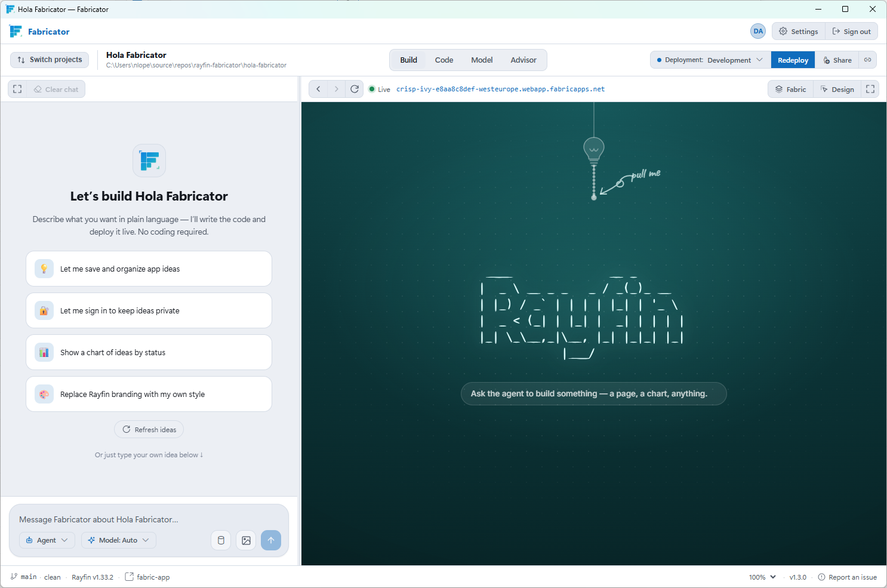
Task: Click Switch projects button
Action: (50, 60)
